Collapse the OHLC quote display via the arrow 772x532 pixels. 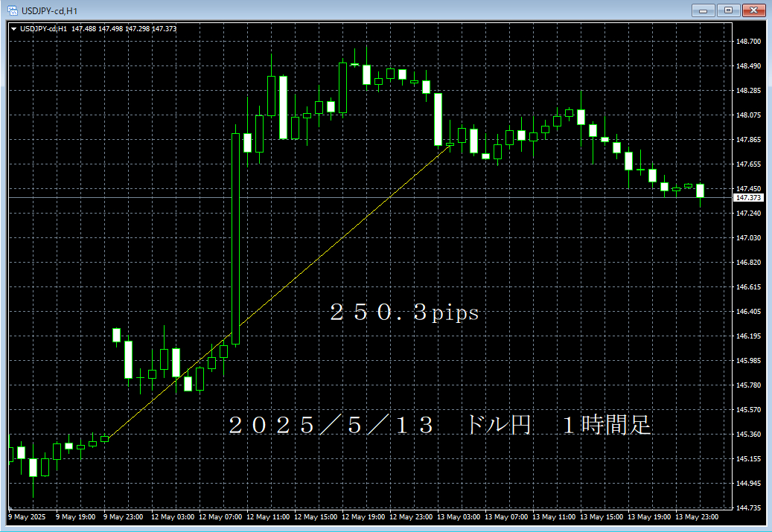pos(14,27)
